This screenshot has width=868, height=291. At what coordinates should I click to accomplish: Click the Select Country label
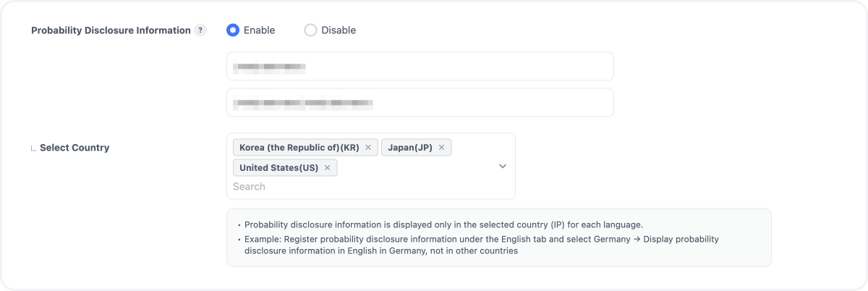pyautogui.click(x=75, y=148)
